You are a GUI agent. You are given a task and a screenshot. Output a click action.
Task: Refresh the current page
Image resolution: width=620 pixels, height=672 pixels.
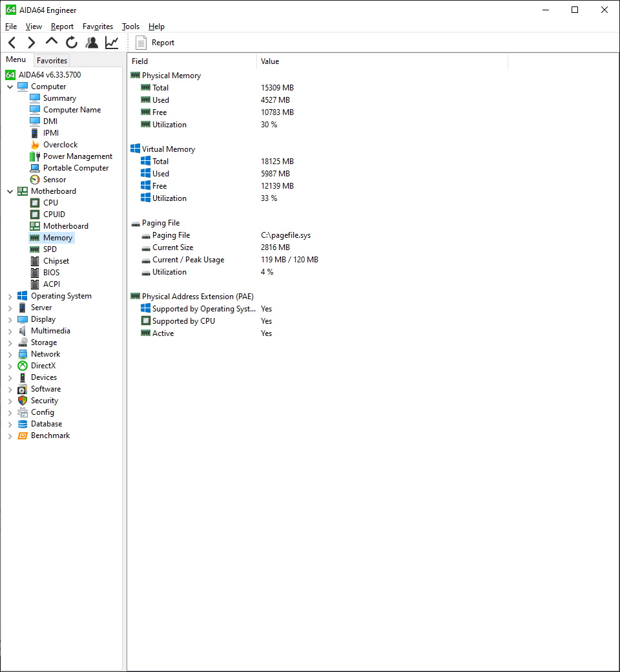(x=72, y=43)
